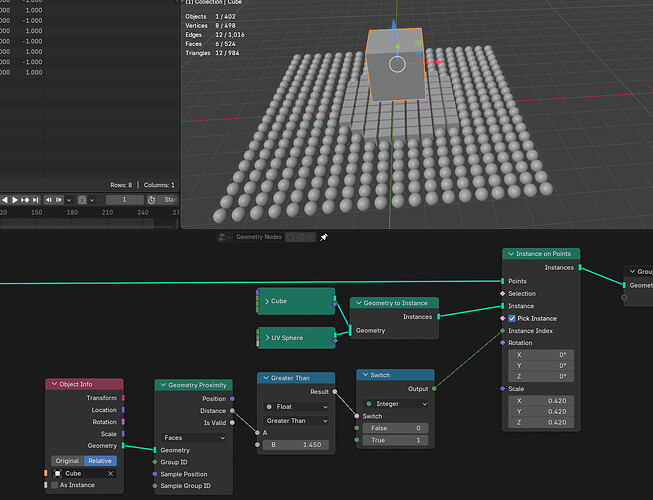The image size is (653, 500).
Task: Jump to next keyframe in timeline
Action: pyautogui.click(x=25, y=200)
